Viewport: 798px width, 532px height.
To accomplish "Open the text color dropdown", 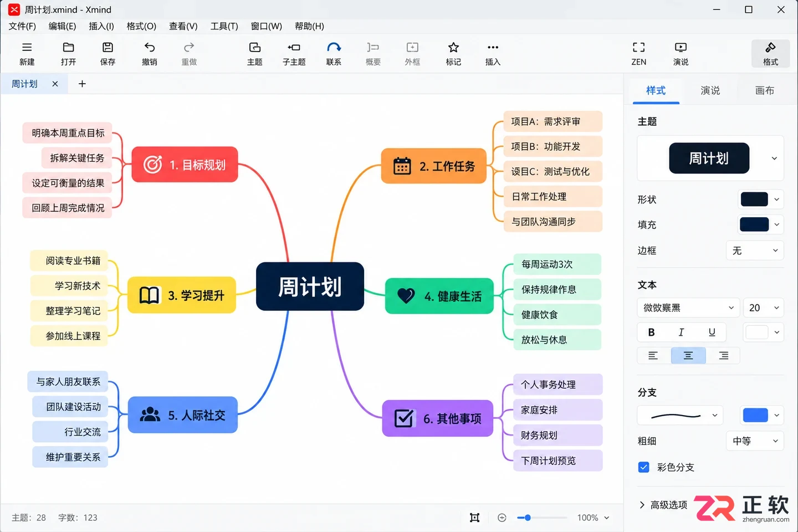I will point(777,332).
